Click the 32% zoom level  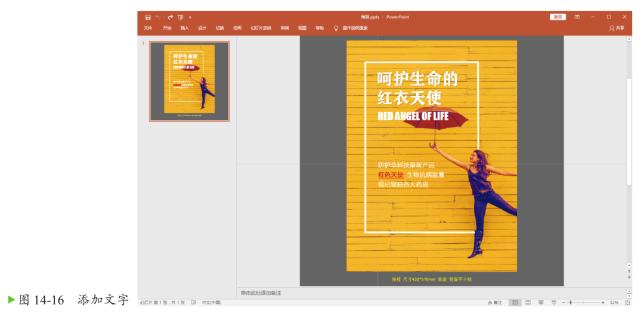pos(614,303)
